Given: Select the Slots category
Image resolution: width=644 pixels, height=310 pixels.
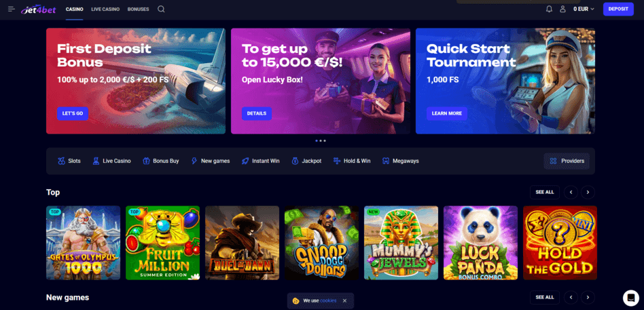Looking at the screenshot, I should pos(69,161).
